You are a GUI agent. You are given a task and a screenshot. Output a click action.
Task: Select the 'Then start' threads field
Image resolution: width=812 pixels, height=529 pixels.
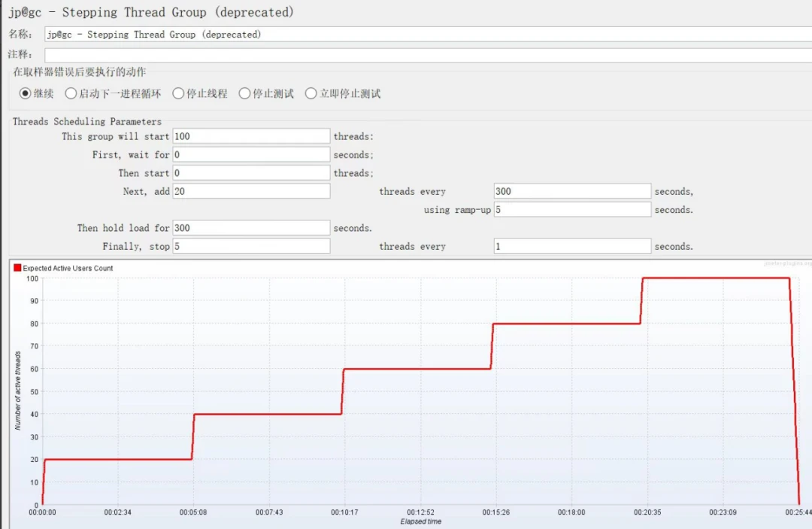[251, 173]
